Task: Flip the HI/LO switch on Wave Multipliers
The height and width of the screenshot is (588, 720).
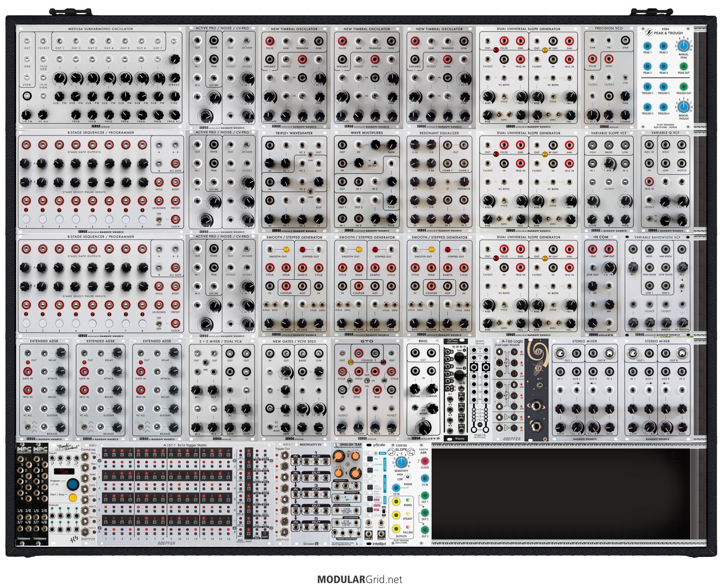Action: click(375, 163)
